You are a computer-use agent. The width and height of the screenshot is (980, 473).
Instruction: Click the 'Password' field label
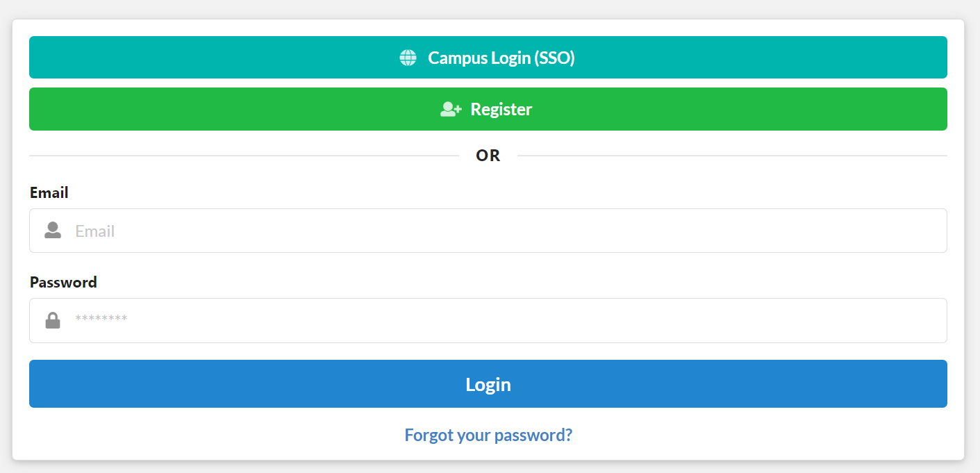[x=63, y=282]
